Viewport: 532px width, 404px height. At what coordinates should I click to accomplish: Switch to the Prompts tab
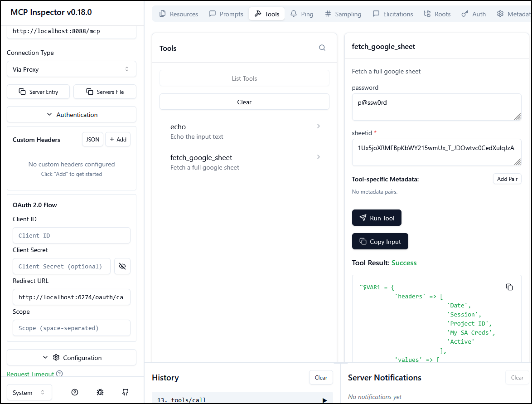pyautogui.click(x=226, y=14)
